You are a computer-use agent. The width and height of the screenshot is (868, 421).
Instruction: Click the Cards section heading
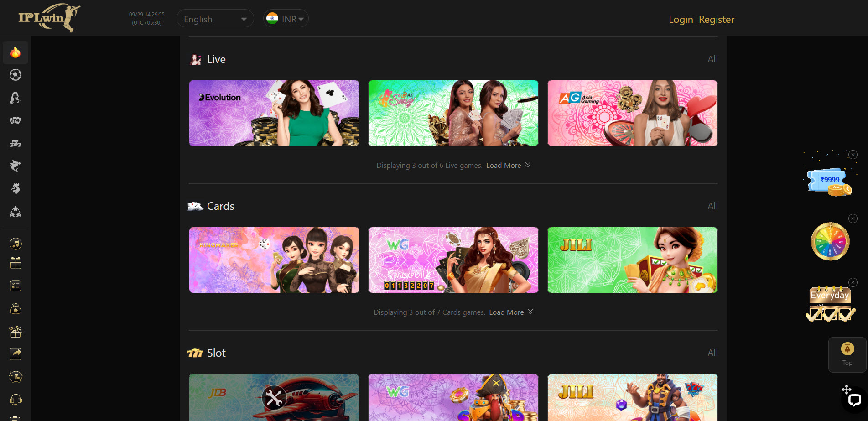[221, 206]
